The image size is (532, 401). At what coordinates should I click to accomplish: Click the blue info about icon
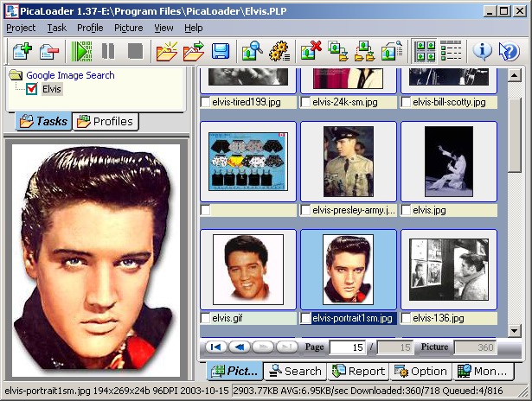click(483, 51)
